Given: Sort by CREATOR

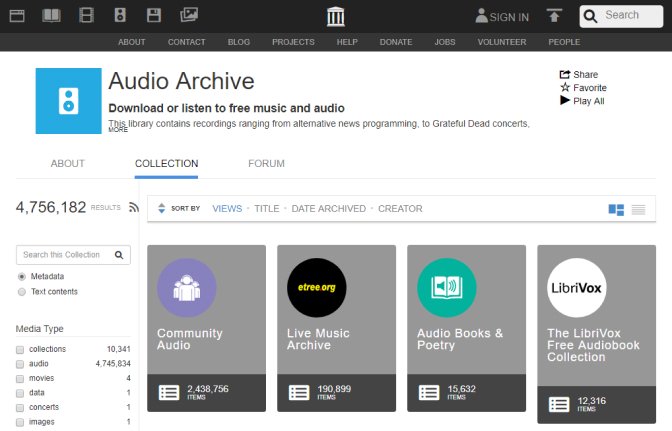Looking at the screenshot, I should 400,209.
